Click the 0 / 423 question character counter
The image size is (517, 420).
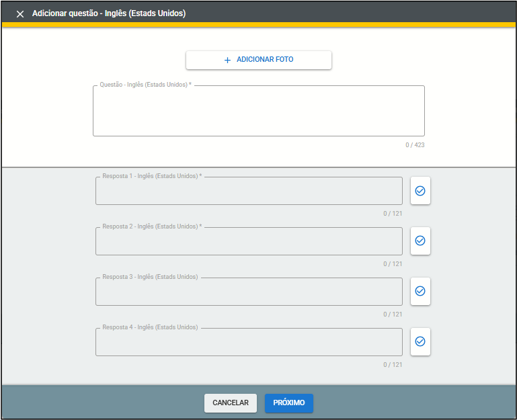[x=415, y=145]
